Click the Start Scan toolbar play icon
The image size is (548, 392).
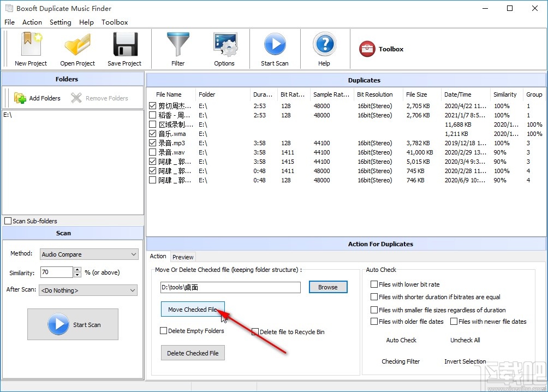pyautogui.click(x=275, y=44)
